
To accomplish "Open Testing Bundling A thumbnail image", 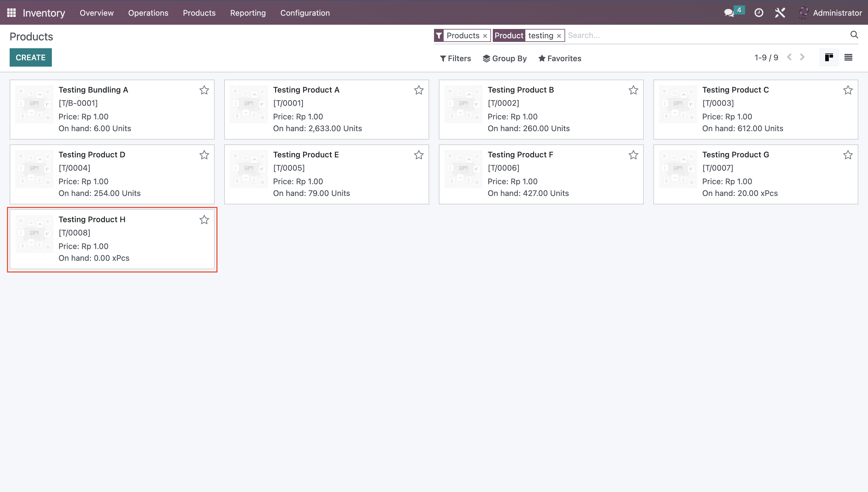I will click(x=34, y=104).
